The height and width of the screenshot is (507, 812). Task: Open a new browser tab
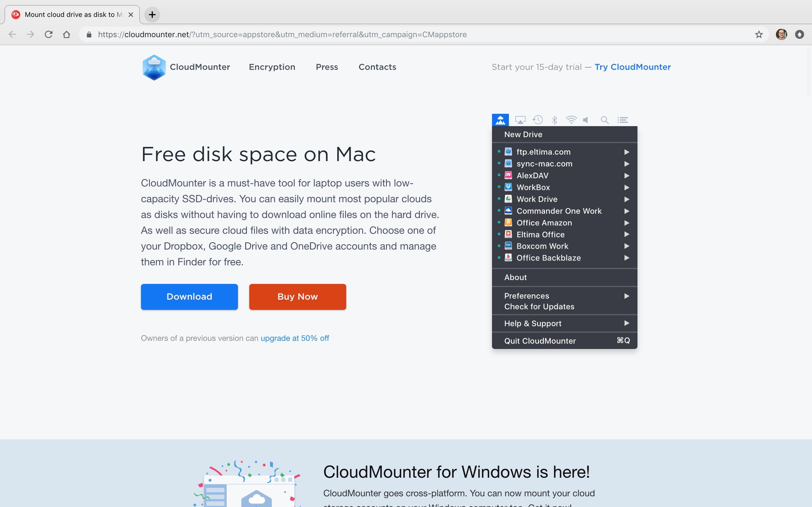(x=152, y=15)
